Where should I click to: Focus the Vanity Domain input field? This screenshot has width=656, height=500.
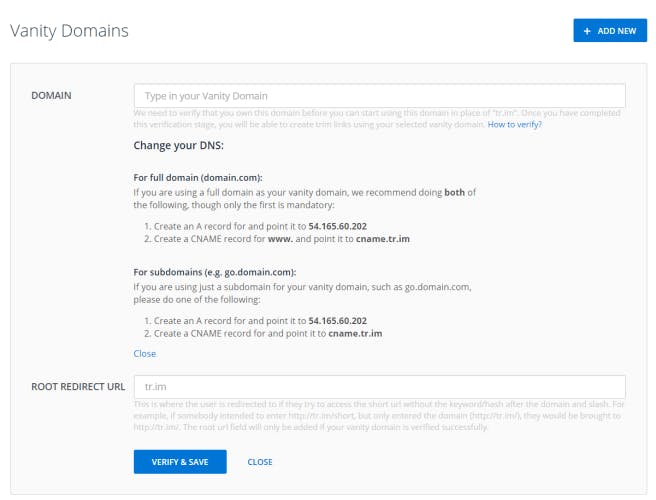coord(379,96)
